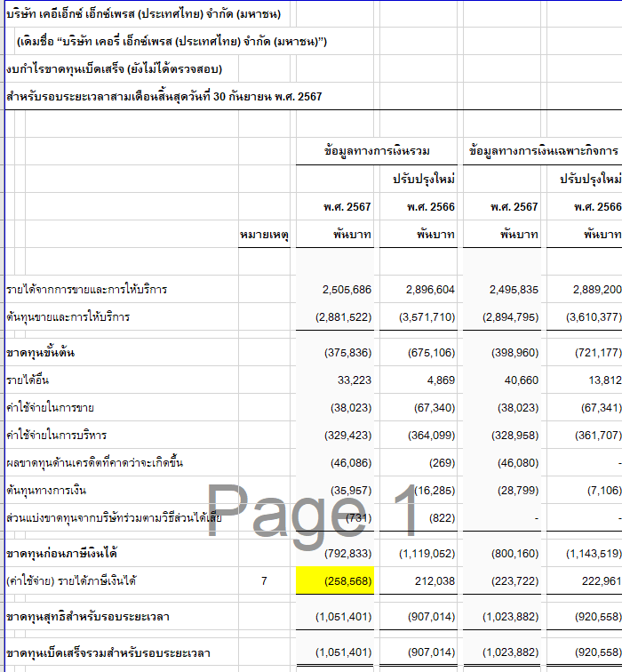Click note number 7 in หมายเหตุ column
The image size is (622, 672).
264,581
